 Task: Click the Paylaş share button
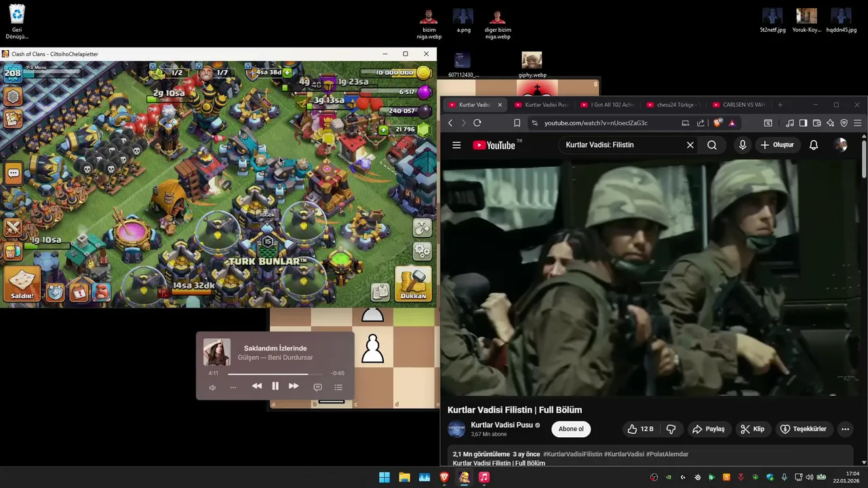pyautogui.click(x=709, y=429)
